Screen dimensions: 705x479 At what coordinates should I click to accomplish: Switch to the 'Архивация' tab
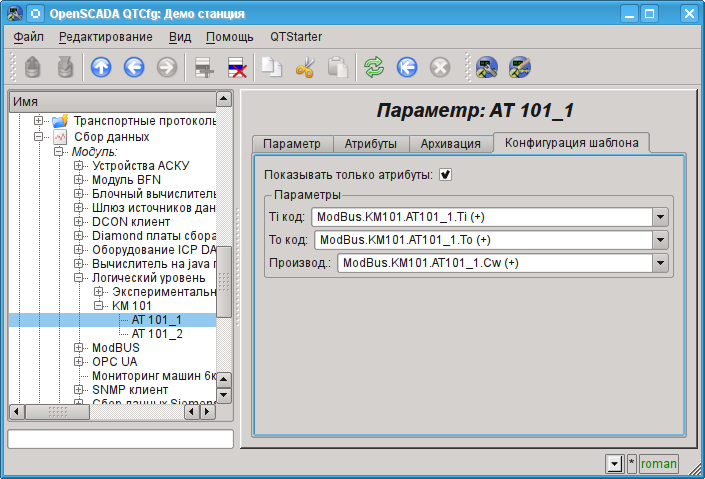tap(451, 143)
